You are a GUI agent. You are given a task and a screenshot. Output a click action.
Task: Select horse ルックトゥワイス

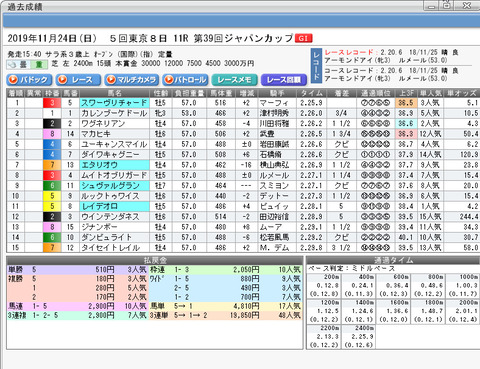[114, 196]
